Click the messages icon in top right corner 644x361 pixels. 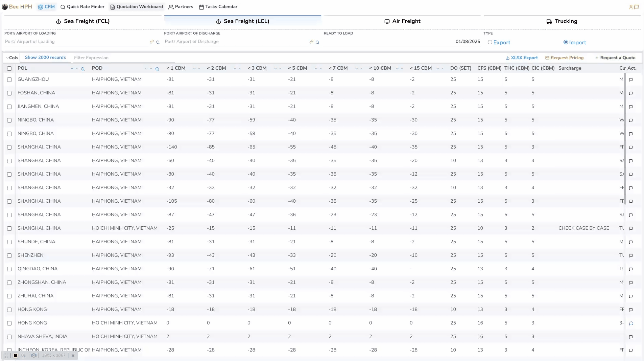click(x=637, y=7)
